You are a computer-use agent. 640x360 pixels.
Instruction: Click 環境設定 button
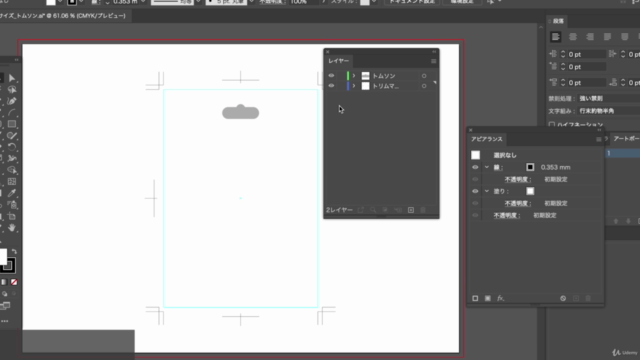coord(462,2)
